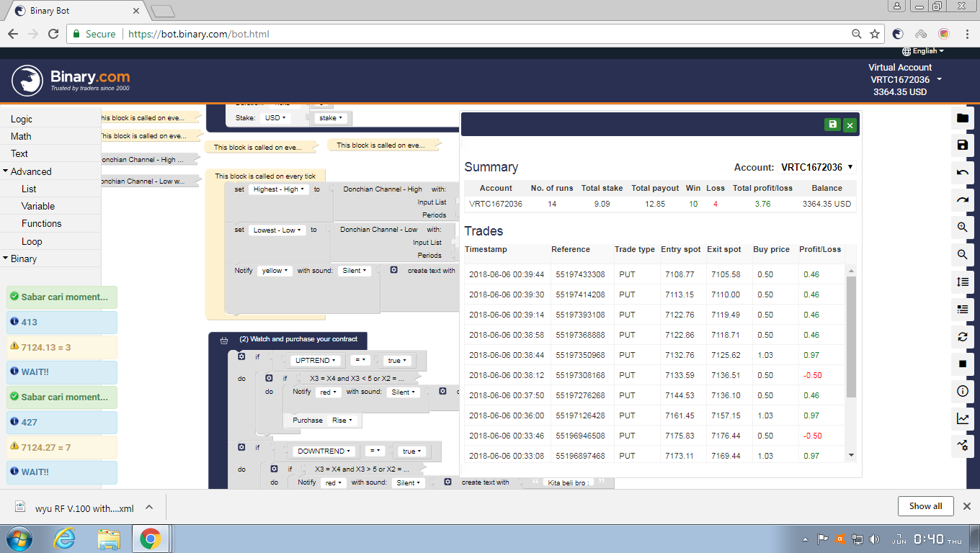The width and height of the screenshot is (980, 553).
Task: Open the info icon in the right toolbar
Action: coord(962,392)
